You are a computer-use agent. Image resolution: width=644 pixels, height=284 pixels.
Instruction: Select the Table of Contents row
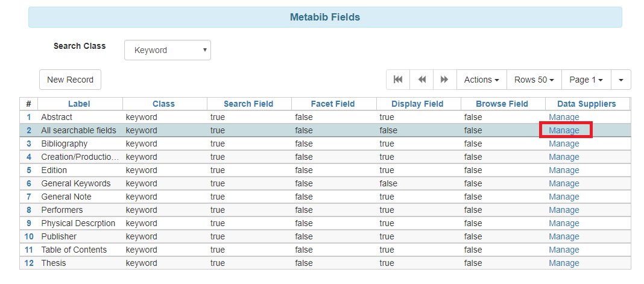pos(74,250)
